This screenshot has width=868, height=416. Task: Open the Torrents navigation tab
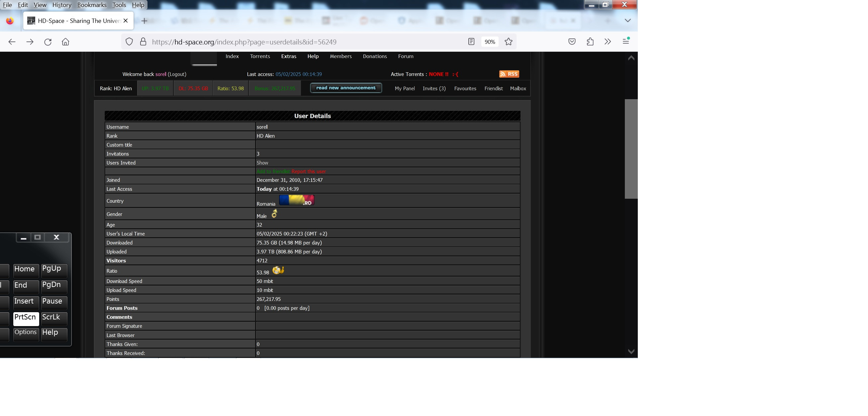point(260,56)
